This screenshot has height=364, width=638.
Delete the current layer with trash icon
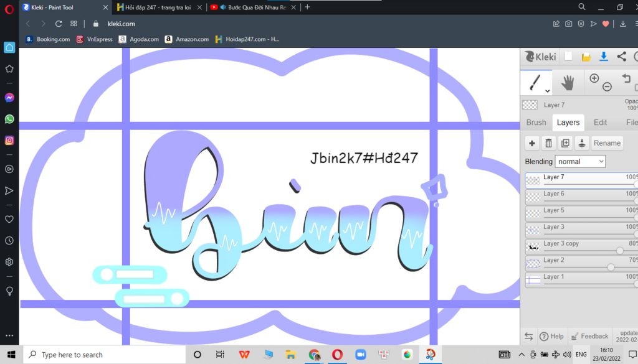[548, 143]
